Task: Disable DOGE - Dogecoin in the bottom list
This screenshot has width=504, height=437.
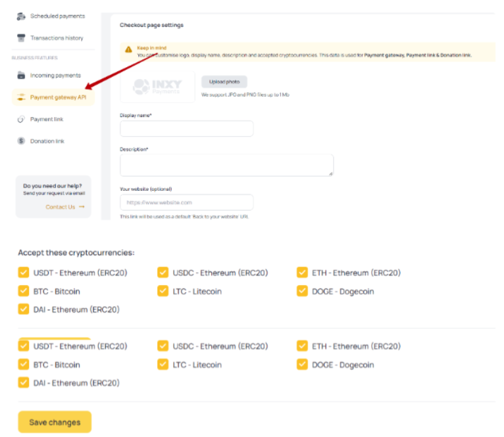Action: tap(302, 365)
